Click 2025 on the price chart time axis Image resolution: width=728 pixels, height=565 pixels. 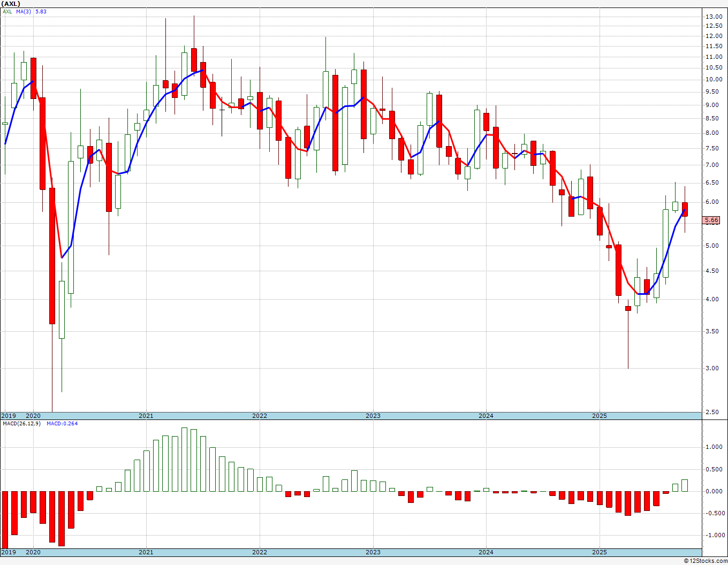coord(600,416)
